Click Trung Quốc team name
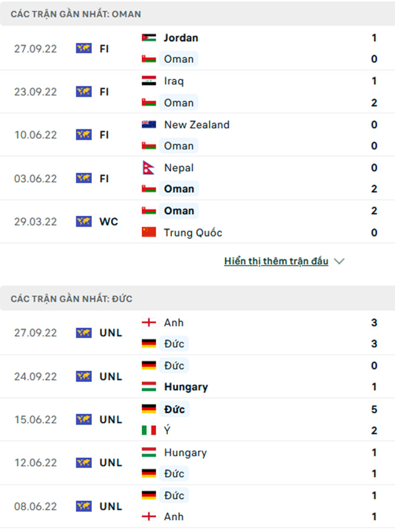This screenshot has width=395, height=532. (193, 233)
